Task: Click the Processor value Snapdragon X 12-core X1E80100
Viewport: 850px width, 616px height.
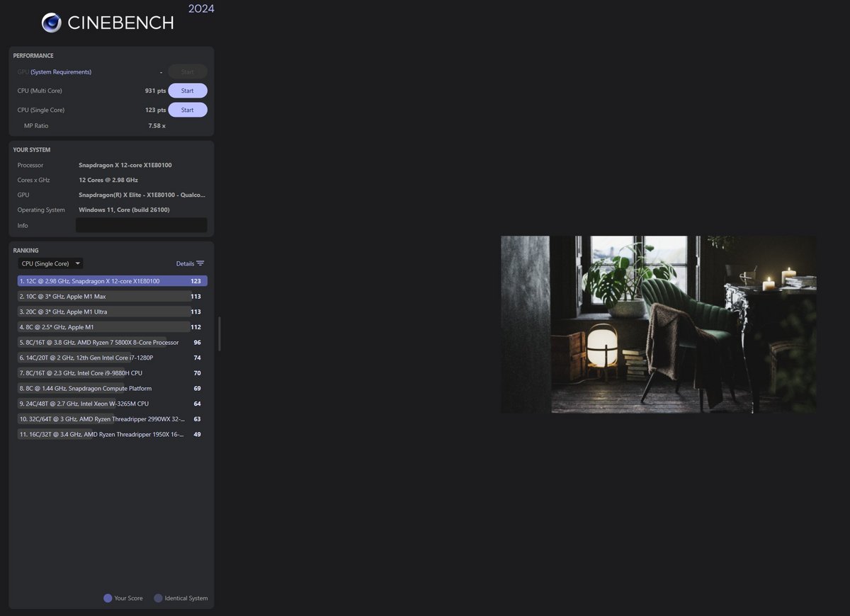Action: tap(125, 165)
